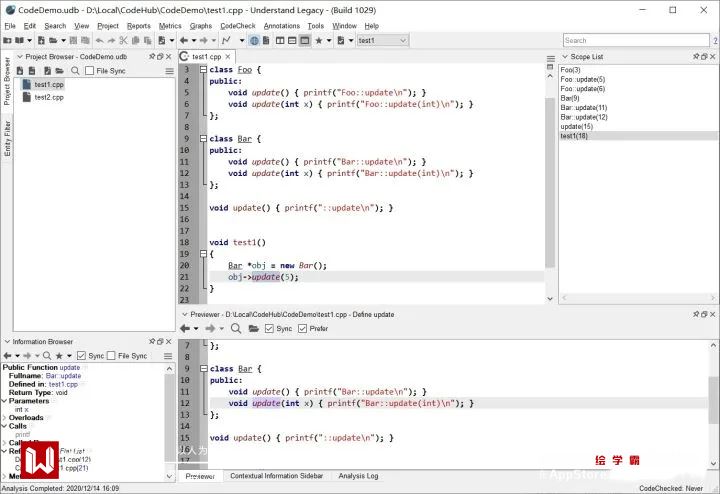
Task: Select Bar::update(12) in Scope List
Action: pos(584,117)
